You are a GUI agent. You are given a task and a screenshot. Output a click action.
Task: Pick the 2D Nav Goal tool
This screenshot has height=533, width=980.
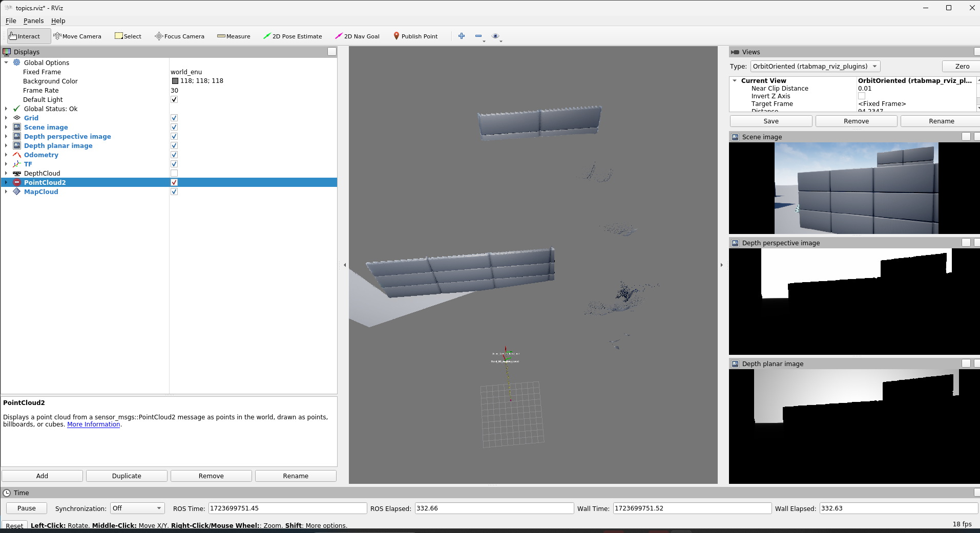(357, 36)
